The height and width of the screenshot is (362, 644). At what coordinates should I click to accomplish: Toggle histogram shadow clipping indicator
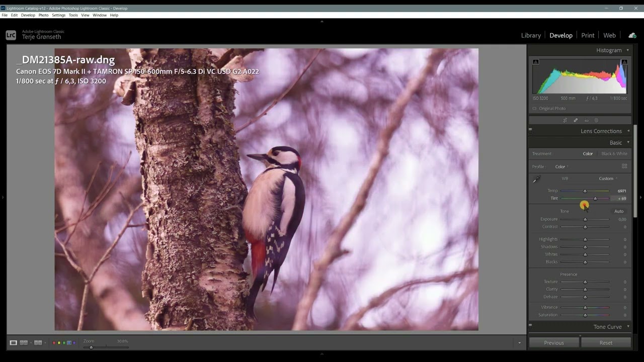tap(535, 62)
